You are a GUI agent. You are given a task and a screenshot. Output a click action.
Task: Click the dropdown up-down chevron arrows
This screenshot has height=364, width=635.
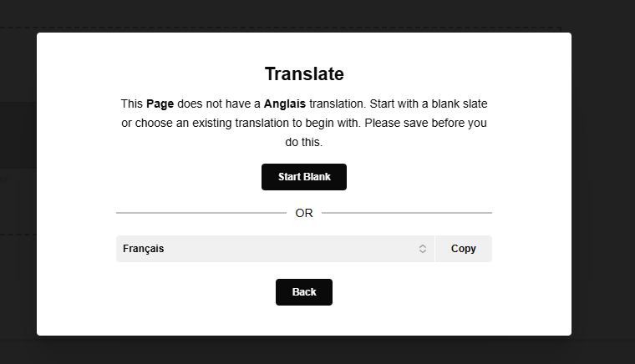423,249
